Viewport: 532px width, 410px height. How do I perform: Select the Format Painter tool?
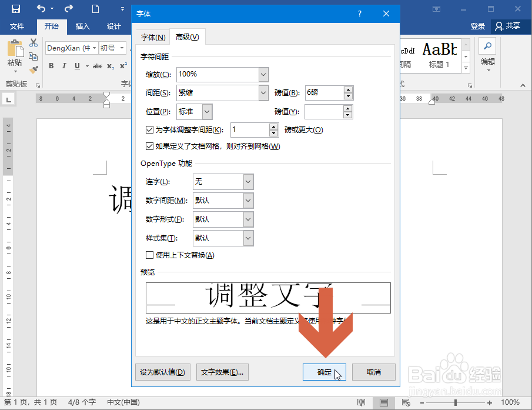[x=34, y=69]
